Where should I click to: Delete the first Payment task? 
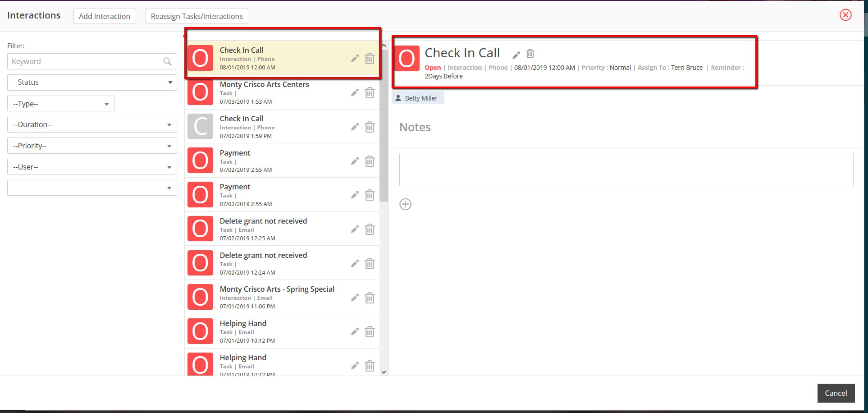(370, 161)
